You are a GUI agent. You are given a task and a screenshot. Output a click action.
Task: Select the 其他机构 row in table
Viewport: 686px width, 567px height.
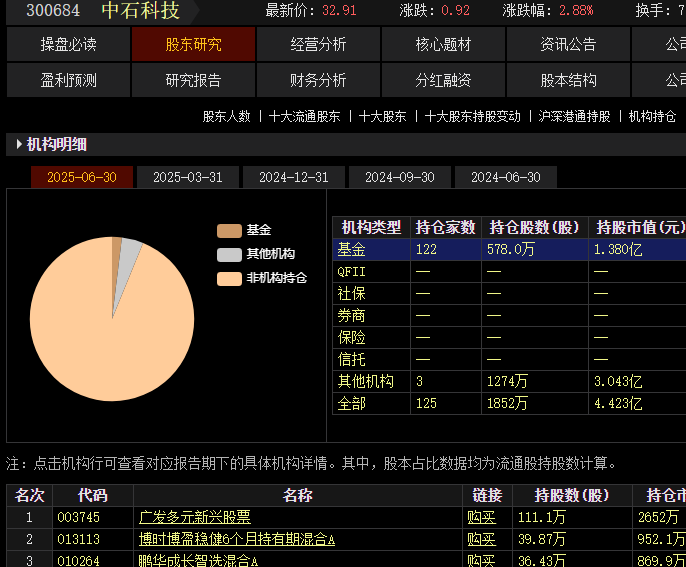coord(366,381)
